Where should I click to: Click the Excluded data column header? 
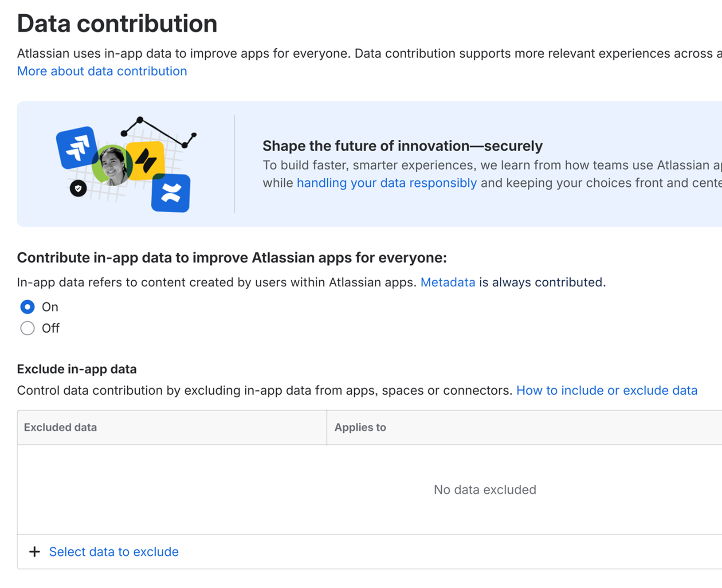60,427
